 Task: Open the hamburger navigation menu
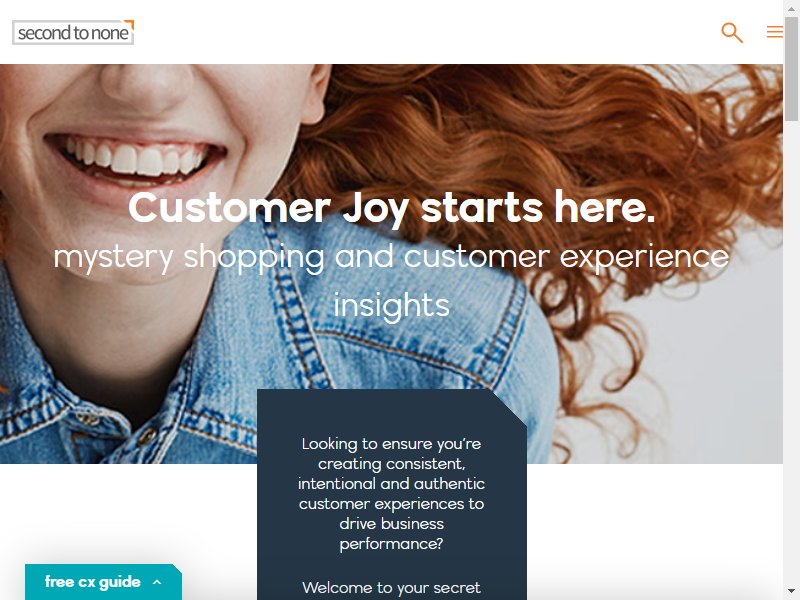[774, 32]
